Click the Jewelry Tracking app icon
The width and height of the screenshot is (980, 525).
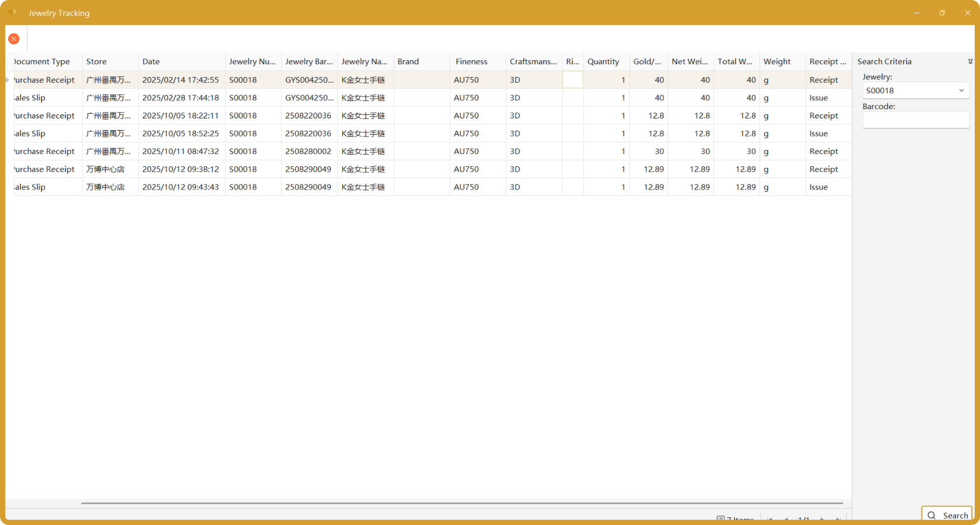coord(12,12)
